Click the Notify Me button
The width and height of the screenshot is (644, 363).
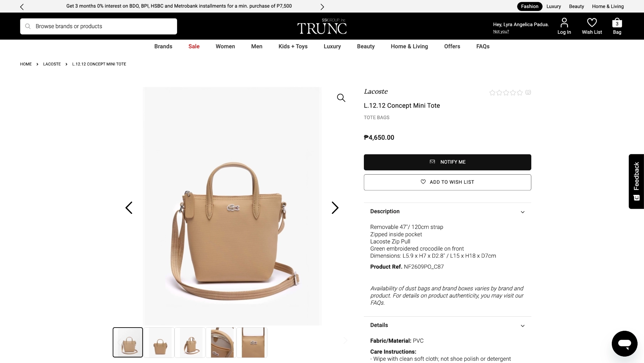point(448,162)
